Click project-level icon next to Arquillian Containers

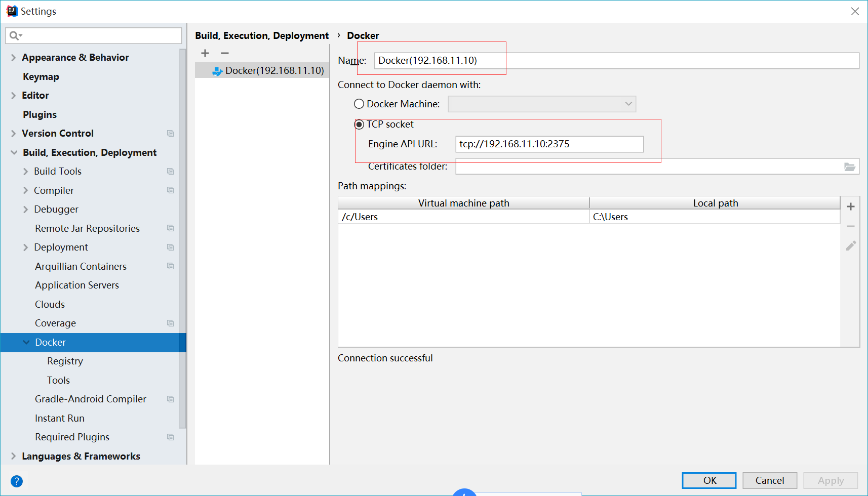pos(170,266)
